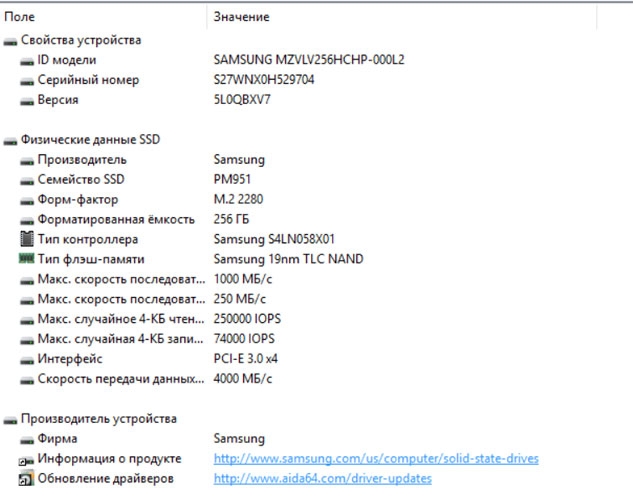The height and width of the screenshot is (500, 633).
Task: Click the drive icon beside 'Версия'
Action: (27, 102)
